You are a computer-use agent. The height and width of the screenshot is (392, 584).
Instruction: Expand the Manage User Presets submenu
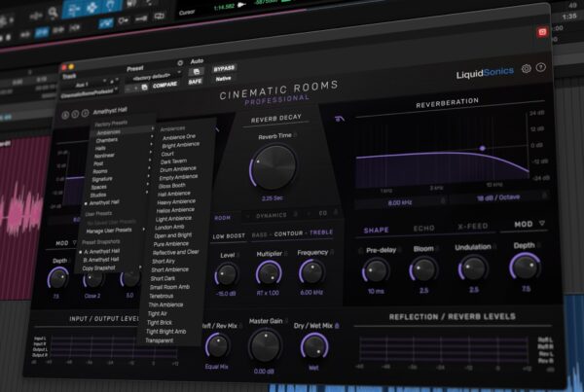click(x=144, y=229)
